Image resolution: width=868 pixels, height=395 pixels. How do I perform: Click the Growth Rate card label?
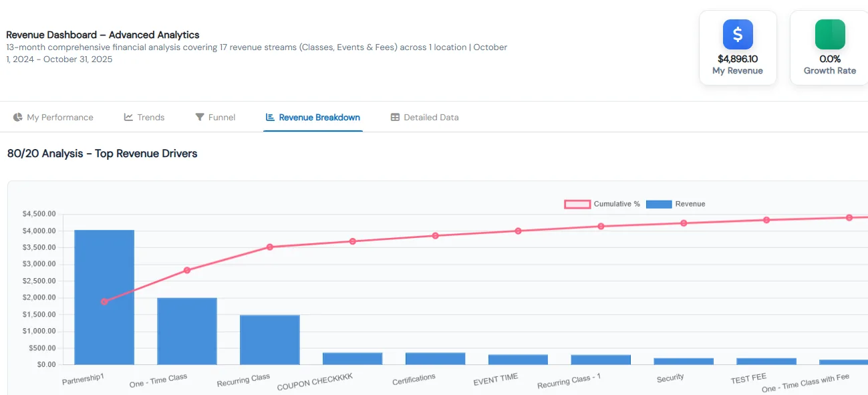[x=830, y=71]
